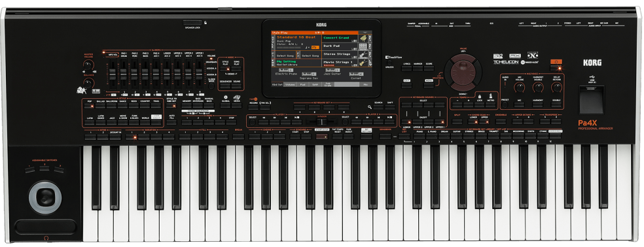Tap the Movie Strings violin icon on screen
644x247 pixels.
click(364, 63)
